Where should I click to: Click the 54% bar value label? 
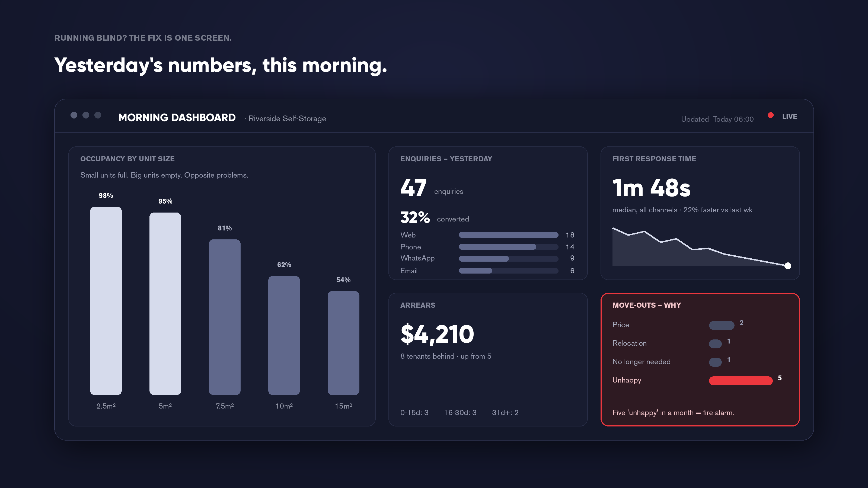(343, 280)
